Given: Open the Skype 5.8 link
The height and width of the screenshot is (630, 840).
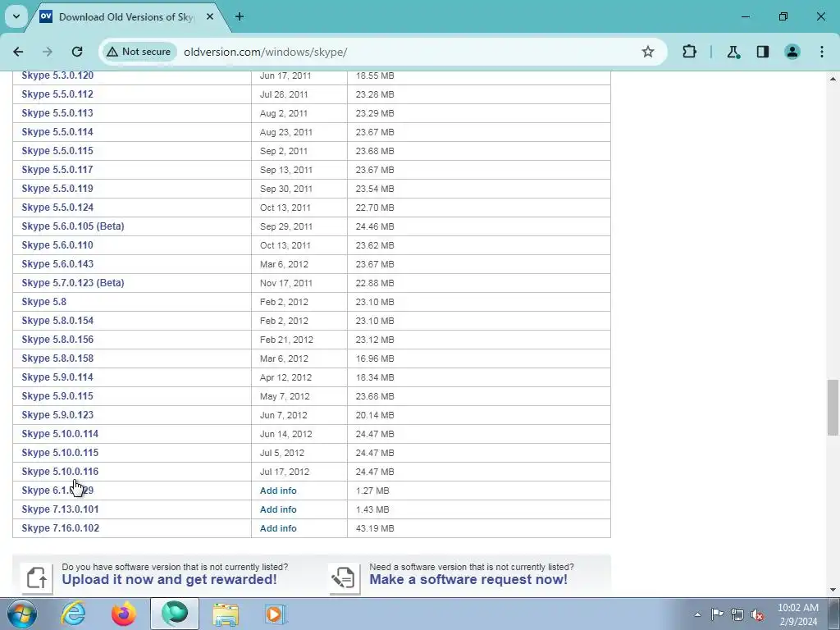Looking at the screenshot, I should pyautogui.click(x=44, y=302).
